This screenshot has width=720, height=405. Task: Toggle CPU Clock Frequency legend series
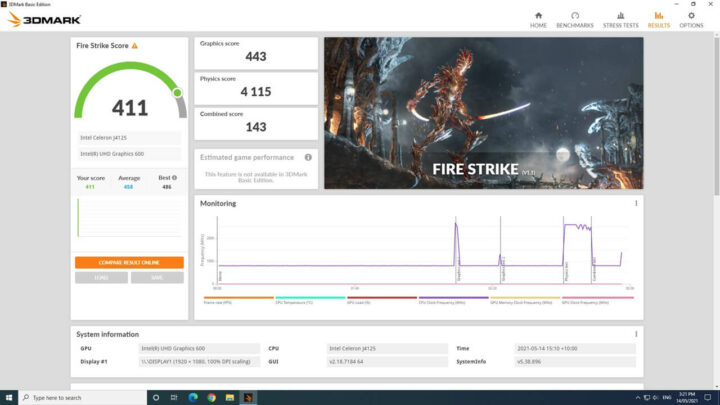tap(439, 300)
